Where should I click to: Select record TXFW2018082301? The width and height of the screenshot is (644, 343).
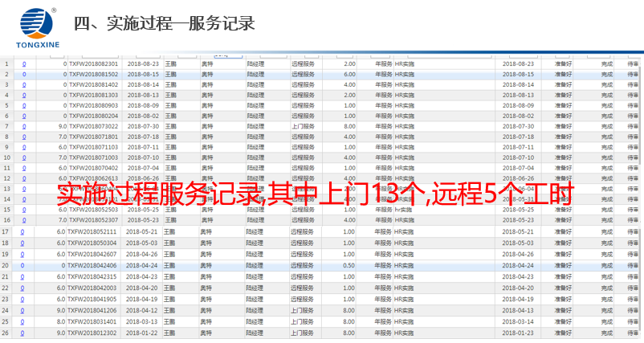tap(93, 63)
